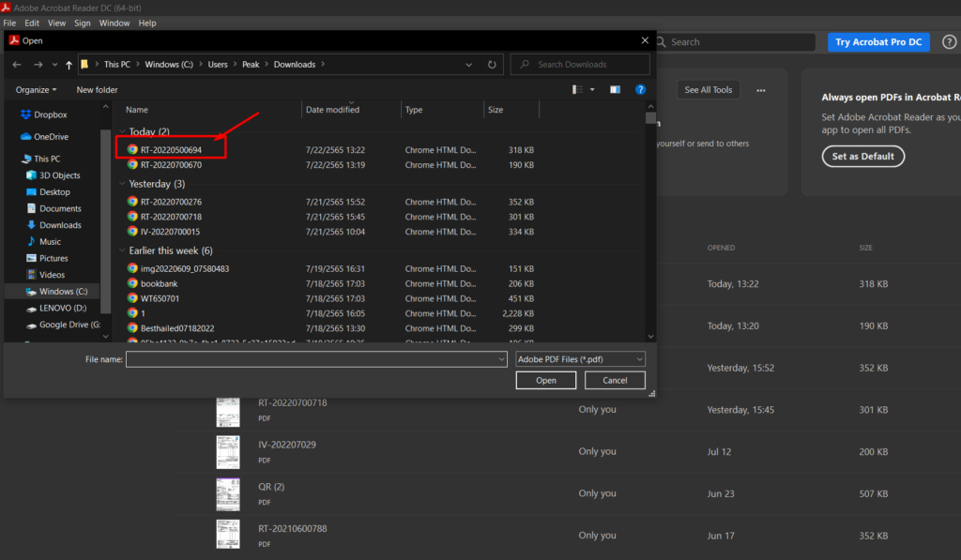
Task: Open the Edit menu
Action: 32,23
